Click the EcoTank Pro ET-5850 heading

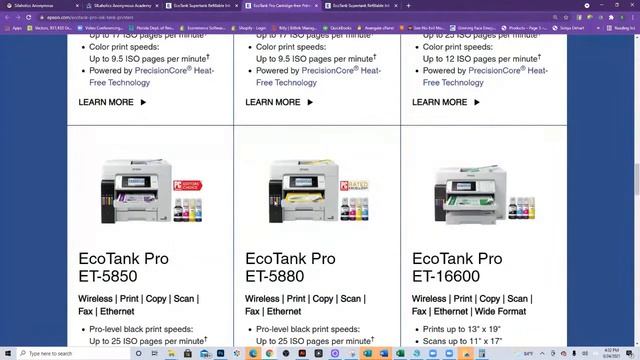point(124,267)
